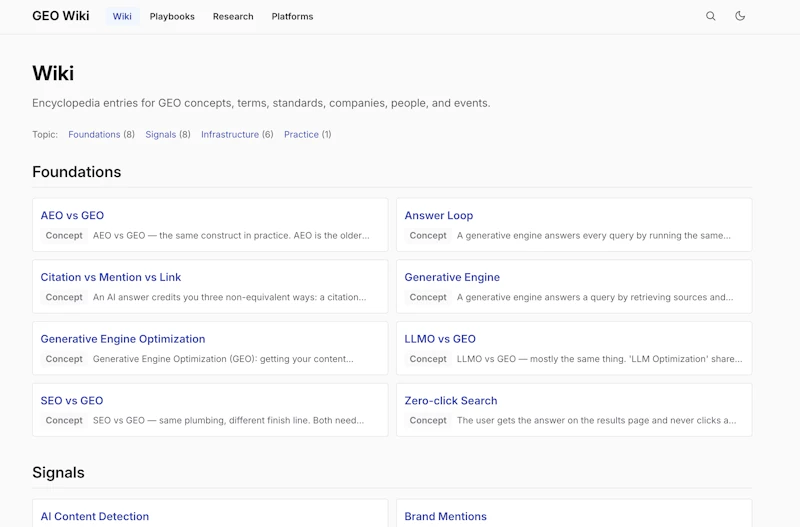Open the AI Content Detection entry
The height and width of the screenshot is (527, 800).
[x=95, y=516]
